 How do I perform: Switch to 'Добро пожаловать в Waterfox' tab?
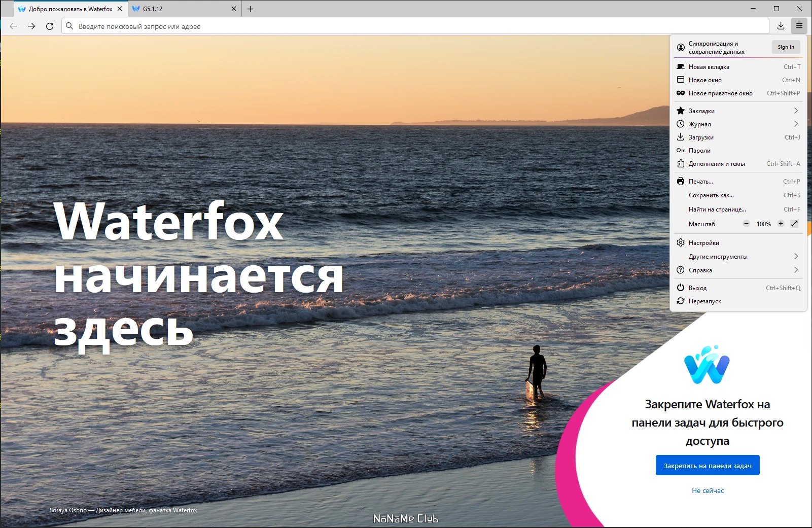click(70, 9)
